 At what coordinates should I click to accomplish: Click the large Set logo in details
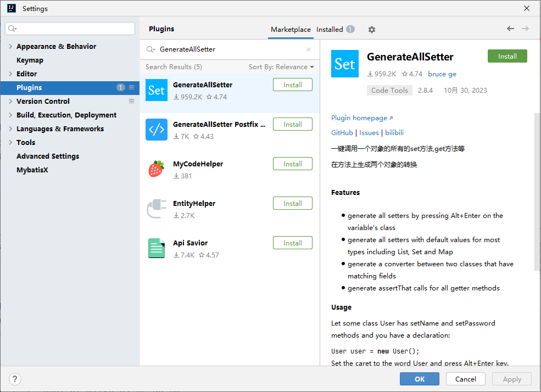coord(345,64)
